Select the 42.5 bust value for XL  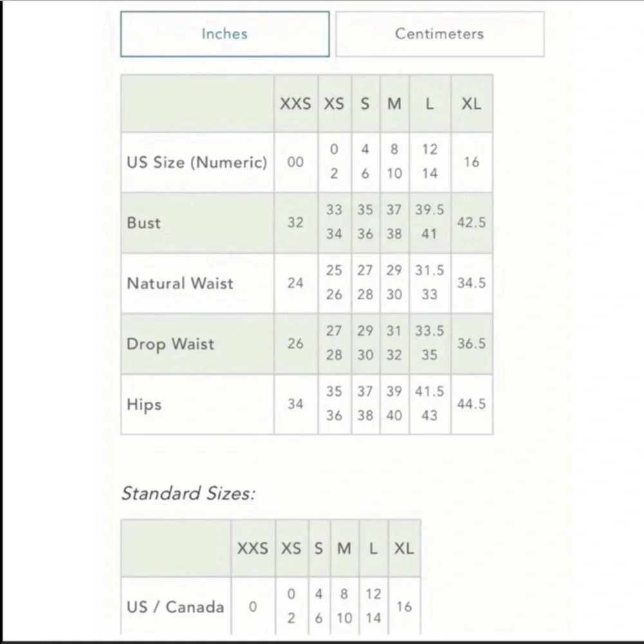[x=471, y=223]
